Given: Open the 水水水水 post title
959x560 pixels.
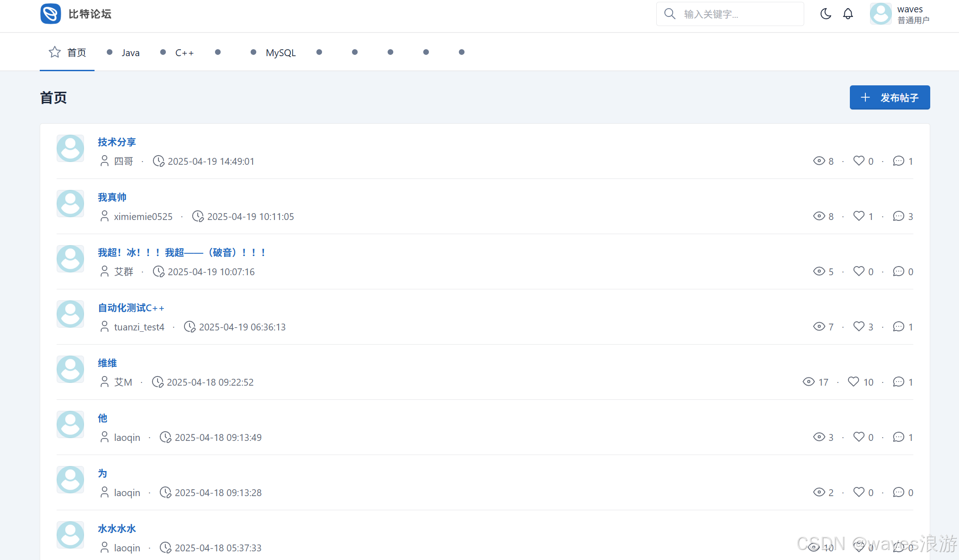Looking at the screenshot, I should [x=117, y=529].
